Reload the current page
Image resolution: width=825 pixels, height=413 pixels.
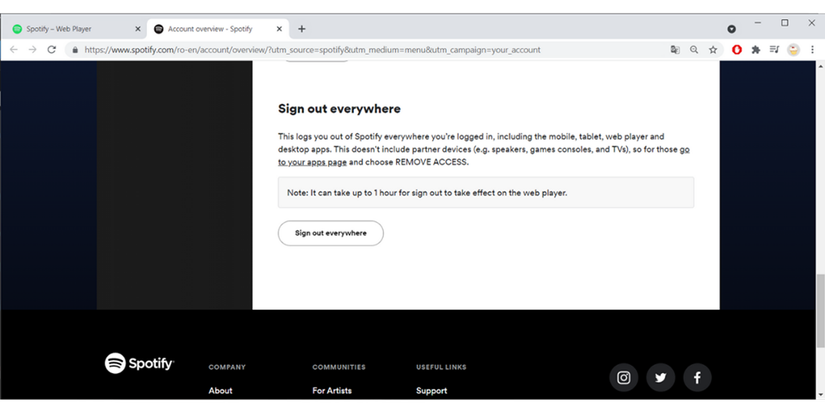coord(52,49)
